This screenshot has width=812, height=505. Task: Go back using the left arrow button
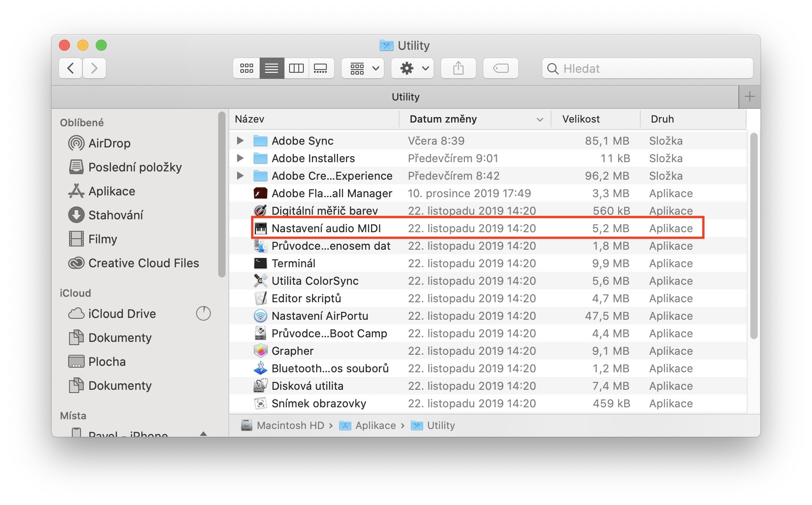[70, 68]
